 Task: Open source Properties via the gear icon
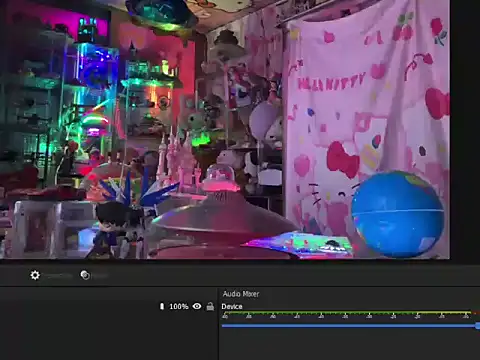[35, 275]
